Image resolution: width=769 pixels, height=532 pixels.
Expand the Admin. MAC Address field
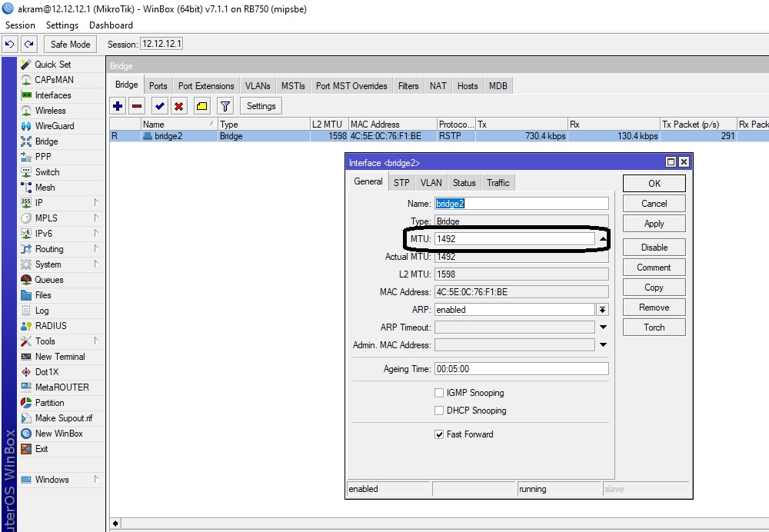click(603, 345)
